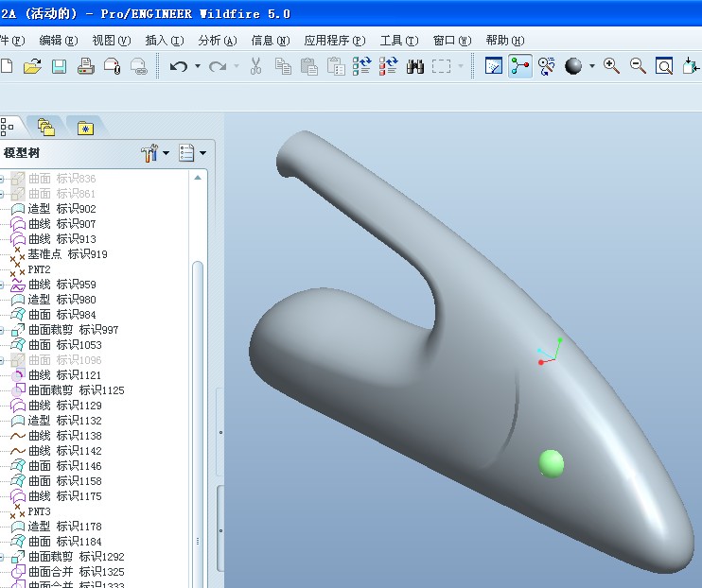Open the 窗口(W) menu
702x588 pixels.
point(452,41)
